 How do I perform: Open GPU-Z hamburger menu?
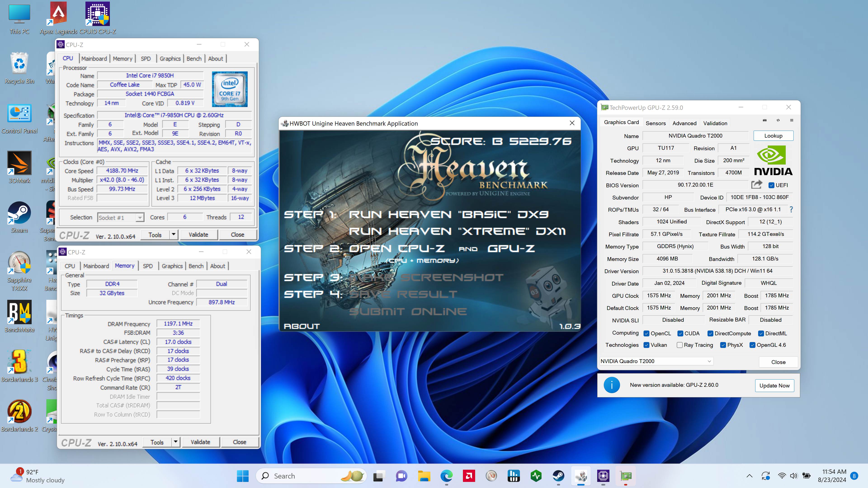click(x=792, y=120)
